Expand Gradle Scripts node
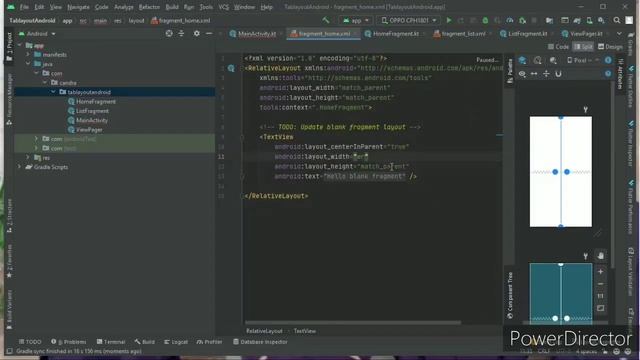Viewport: 640px width, 360px height. 20,167
